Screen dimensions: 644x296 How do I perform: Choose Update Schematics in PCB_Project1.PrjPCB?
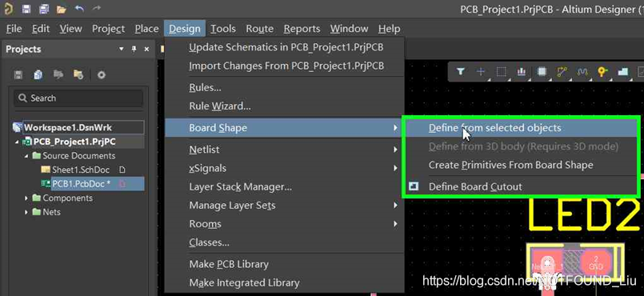click(x=285, y=47)
